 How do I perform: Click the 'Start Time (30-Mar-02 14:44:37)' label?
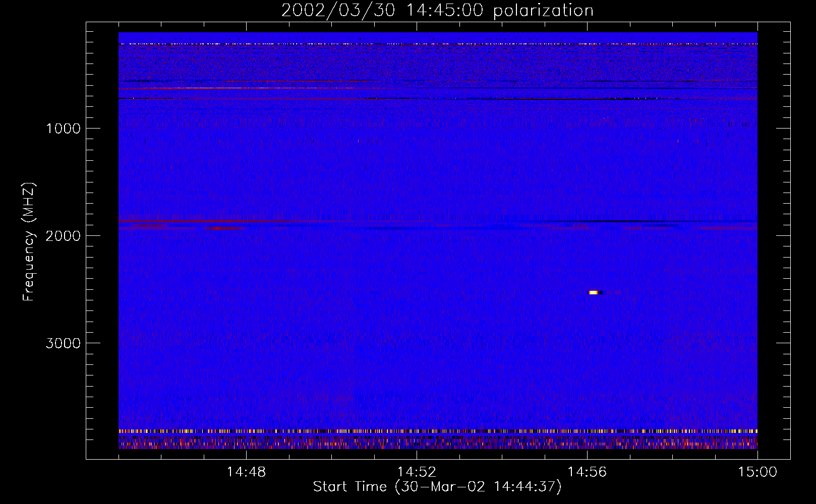point(437,487)
